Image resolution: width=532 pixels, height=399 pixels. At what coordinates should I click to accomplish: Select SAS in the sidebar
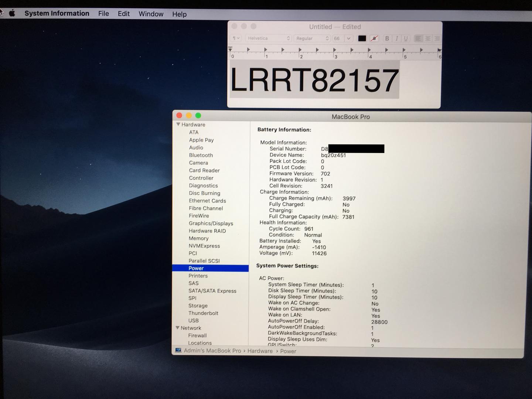click(x=194, y=283)
